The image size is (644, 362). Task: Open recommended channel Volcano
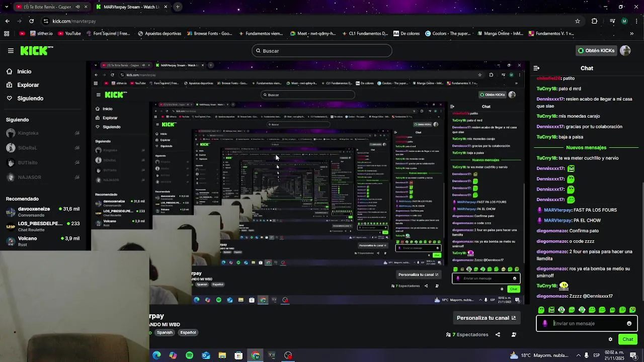(43, 241)
